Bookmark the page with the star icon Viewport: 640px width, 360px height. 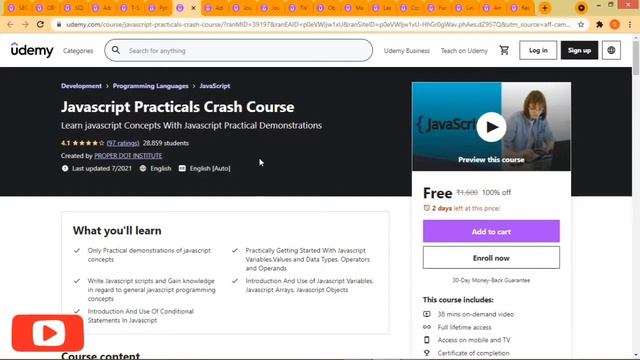click(581, 24)
